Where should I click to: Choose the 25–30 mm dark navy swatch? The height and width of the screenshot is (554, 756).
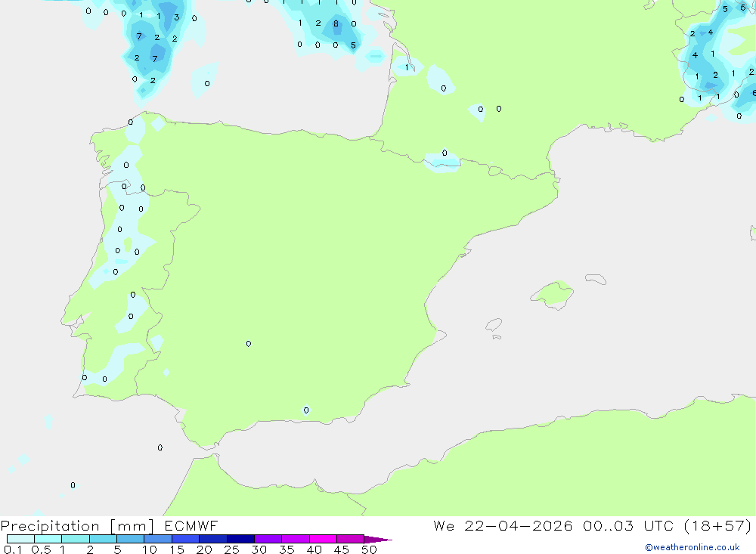pos(240,539)
